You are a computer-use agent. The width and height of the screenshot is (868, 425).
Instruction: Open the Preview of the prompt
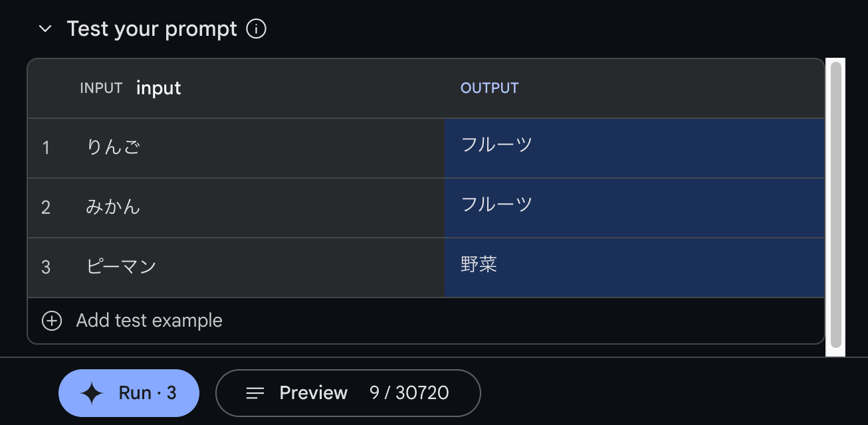[347, 393]
